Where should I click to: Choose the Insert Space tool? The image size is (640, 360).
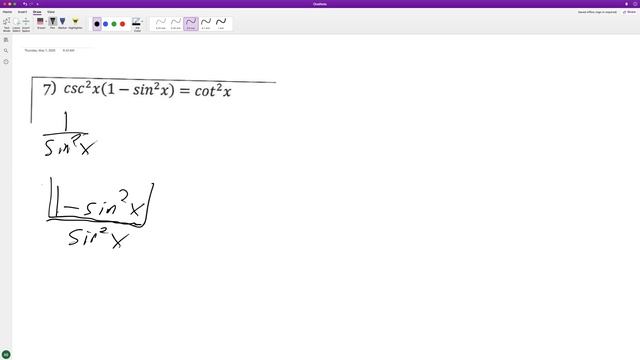(26, 24)
